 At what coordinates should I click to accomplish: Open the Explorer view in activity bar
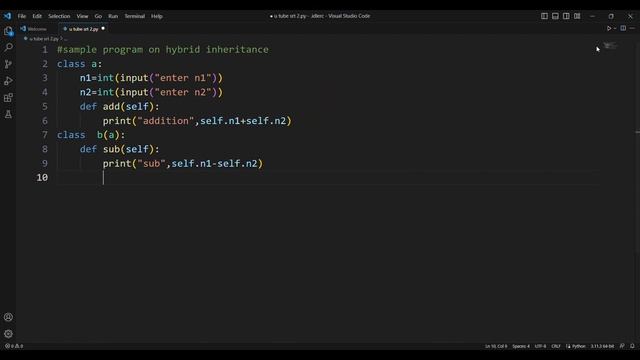(8, 31)
